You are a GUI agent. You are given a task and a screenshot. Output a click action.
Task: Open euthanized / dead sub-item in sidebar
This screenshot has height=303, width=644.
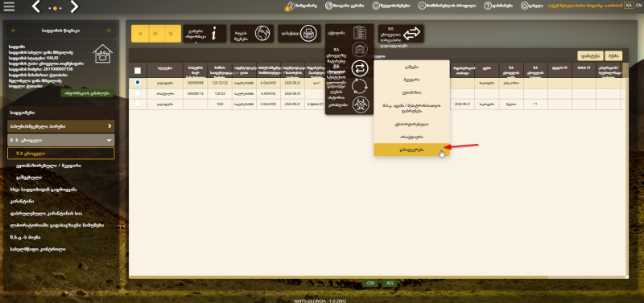tap(48, 166)
